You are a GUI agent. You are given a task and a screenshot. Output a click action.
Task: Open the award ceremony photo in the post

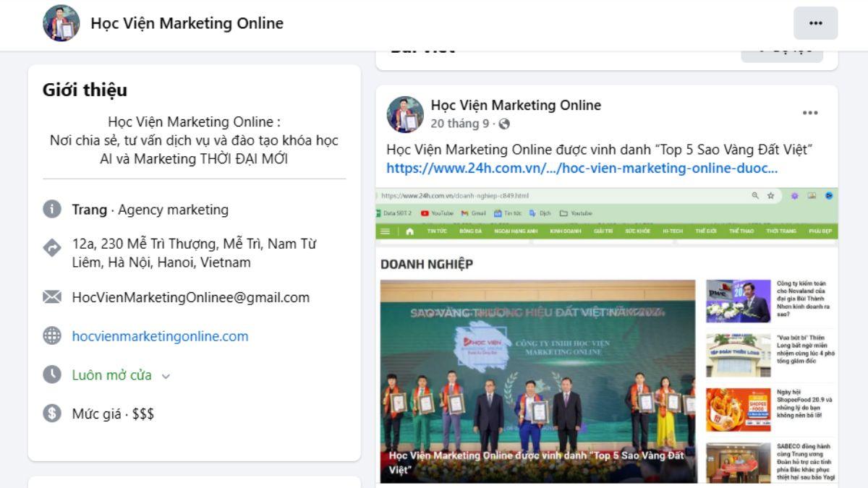click(538, 381)
